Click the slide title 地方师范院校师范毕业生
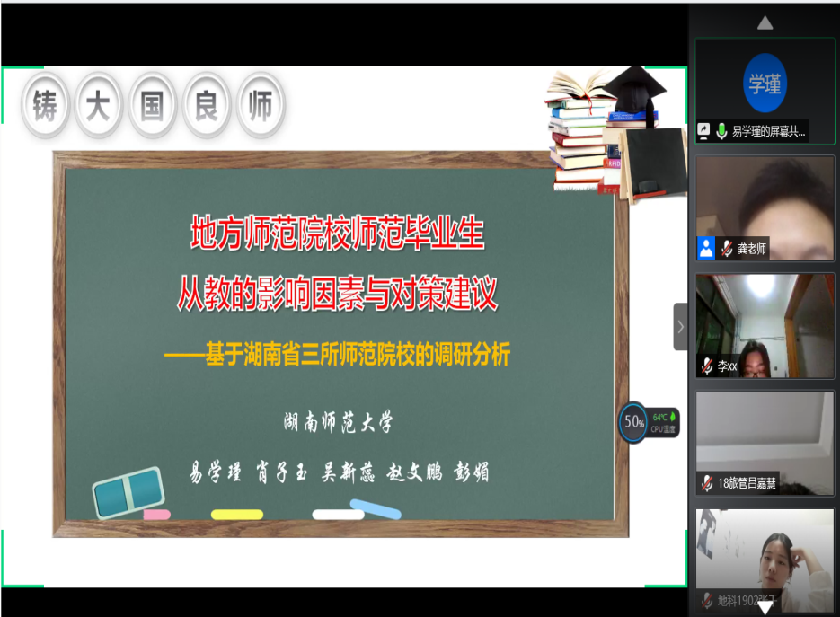The image size is (840, 617). [337, 234]
